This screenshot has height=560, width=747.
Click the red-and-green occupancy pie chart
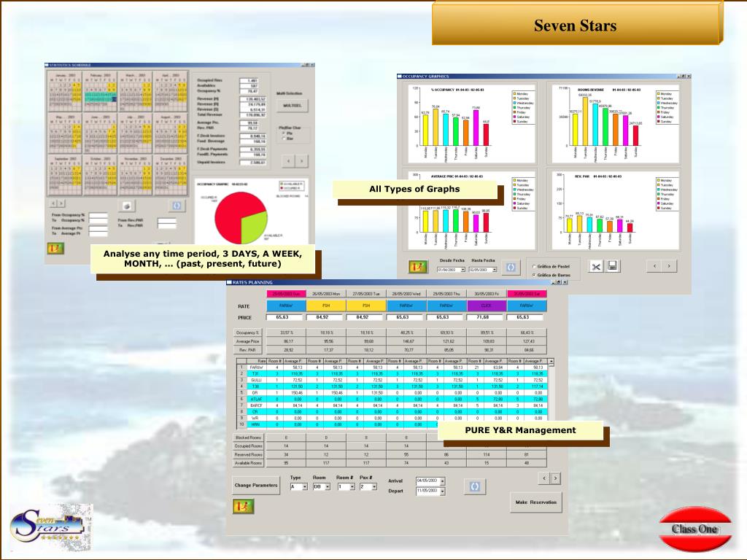pos(241,217)
